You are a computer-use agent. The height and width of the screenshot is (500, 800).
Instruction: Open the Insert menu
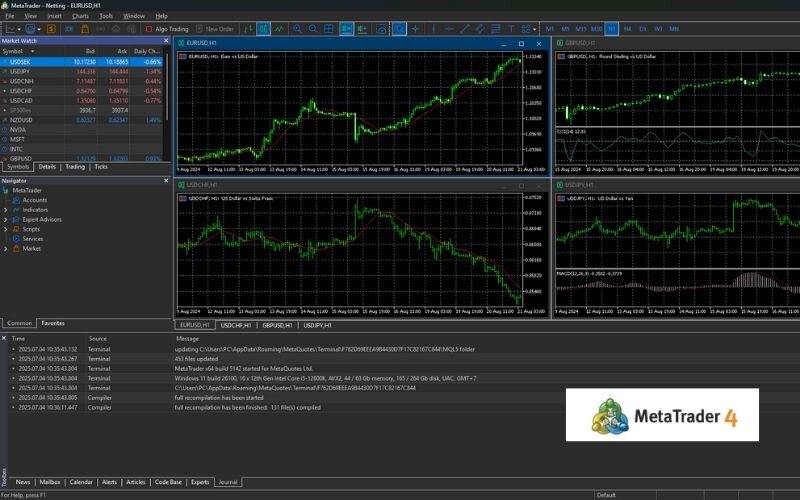pos(54,16)
